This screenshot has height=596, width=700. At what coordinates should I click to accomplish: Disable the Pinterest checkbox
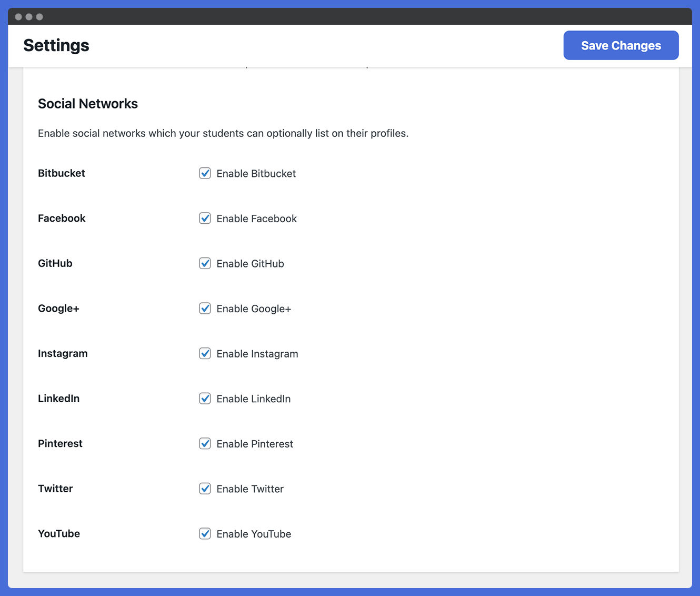tap(205, 443)
